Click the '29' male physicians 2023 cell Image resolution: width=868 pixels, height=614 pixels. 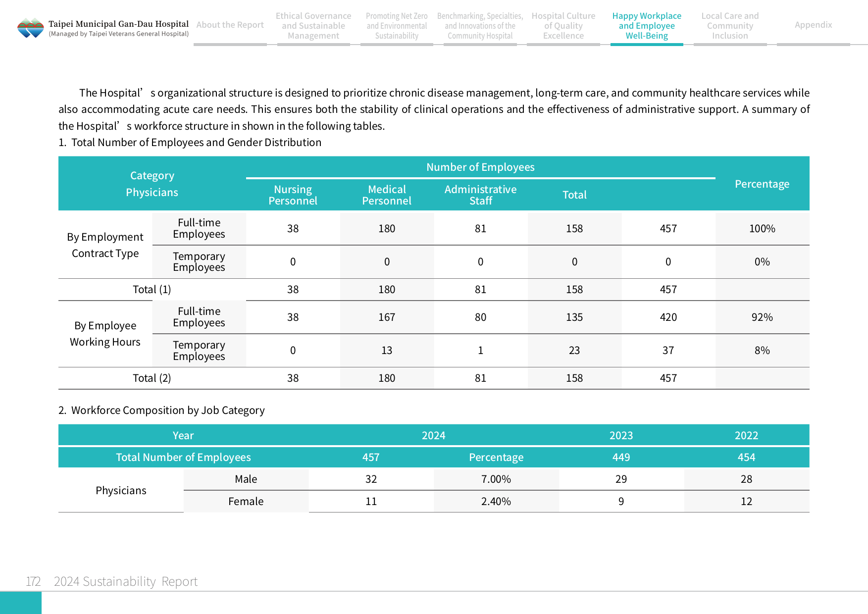pyautogui.click(x=621, y=479)
